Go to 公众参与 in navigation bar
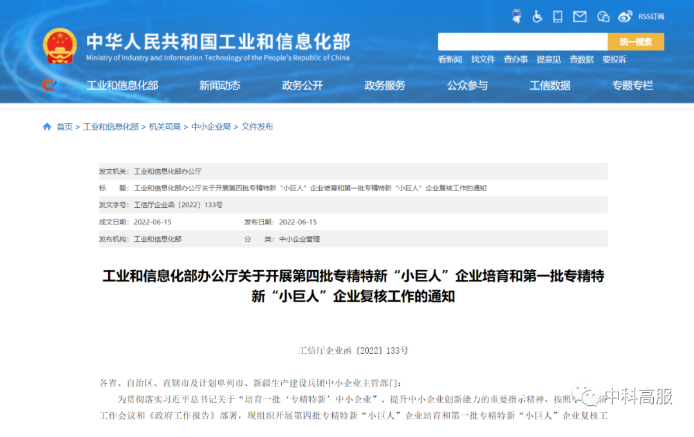Screen dimensions: 694x437 click(468, 85)
